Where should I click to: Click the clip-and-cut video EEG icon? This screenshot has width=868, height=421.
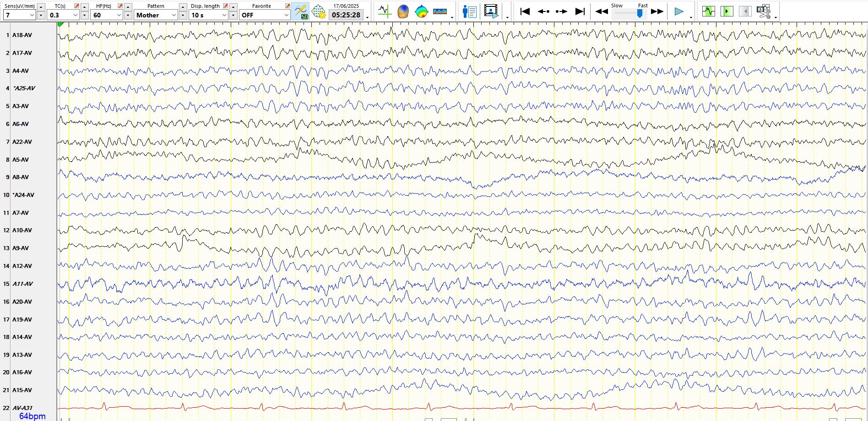tap(764, 11)
